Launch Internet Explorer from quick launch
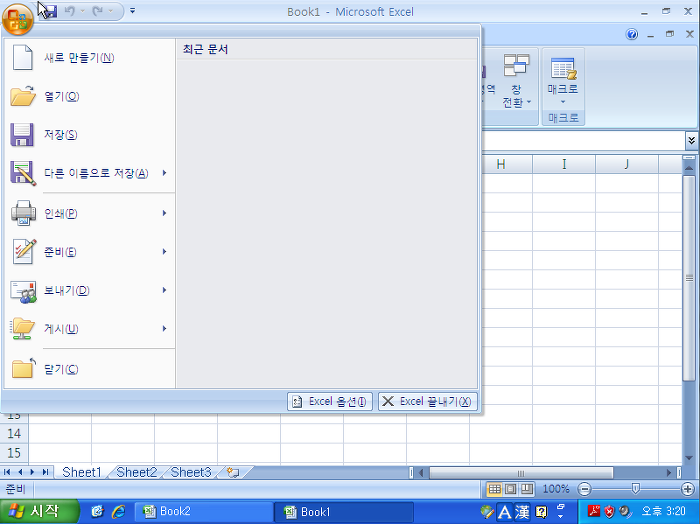 tap(118, 512)
